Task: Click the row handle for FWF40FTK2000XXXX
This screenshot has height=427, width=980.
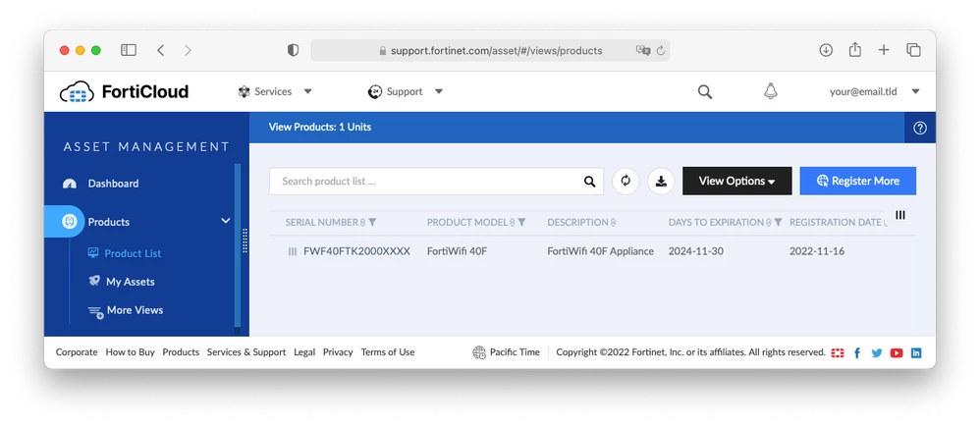Action: [x=292, y=251]
